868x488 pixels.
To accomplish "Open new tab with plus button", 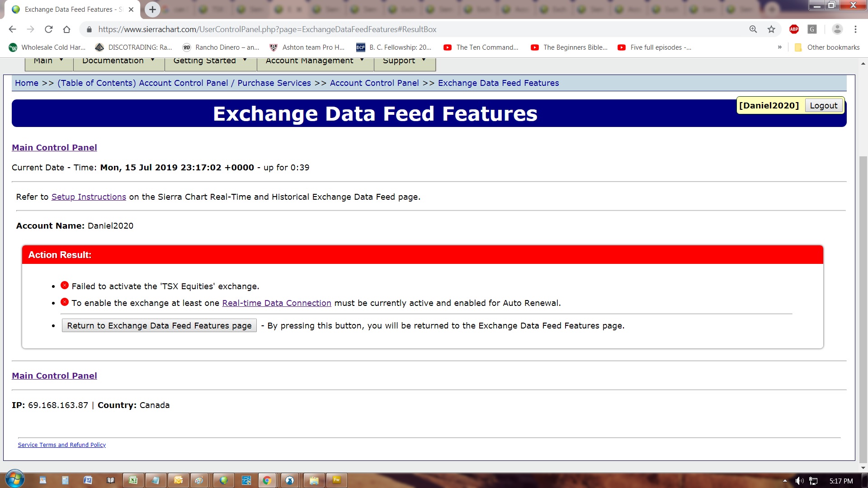I will pos(152,9).
